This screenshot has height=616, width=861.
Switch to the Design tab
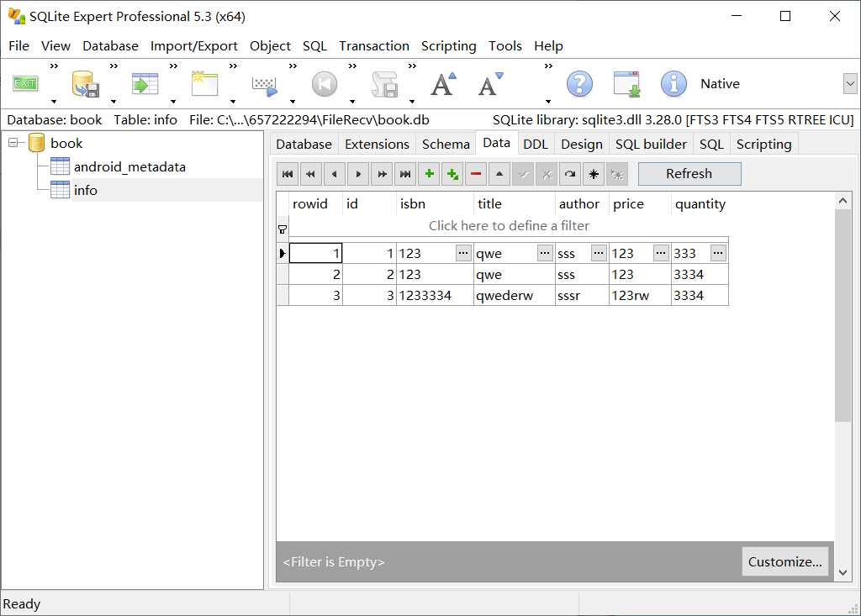coord(582,145)
